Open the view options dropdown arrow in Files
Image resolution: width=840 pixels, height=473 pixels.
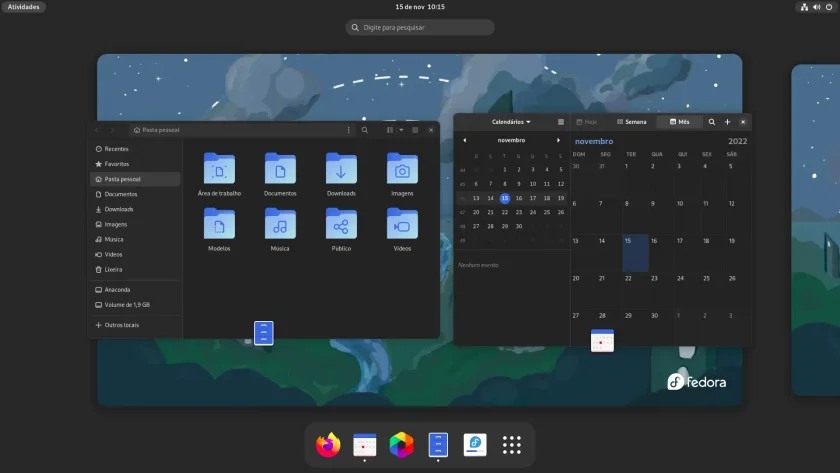pos(401,130)
